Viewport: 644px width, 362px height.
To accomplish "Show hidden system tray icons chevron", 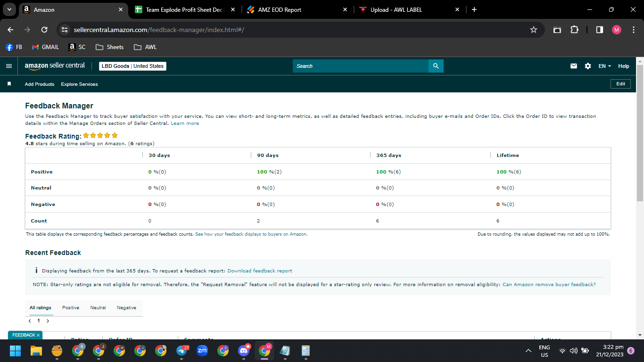I will 528,351.
